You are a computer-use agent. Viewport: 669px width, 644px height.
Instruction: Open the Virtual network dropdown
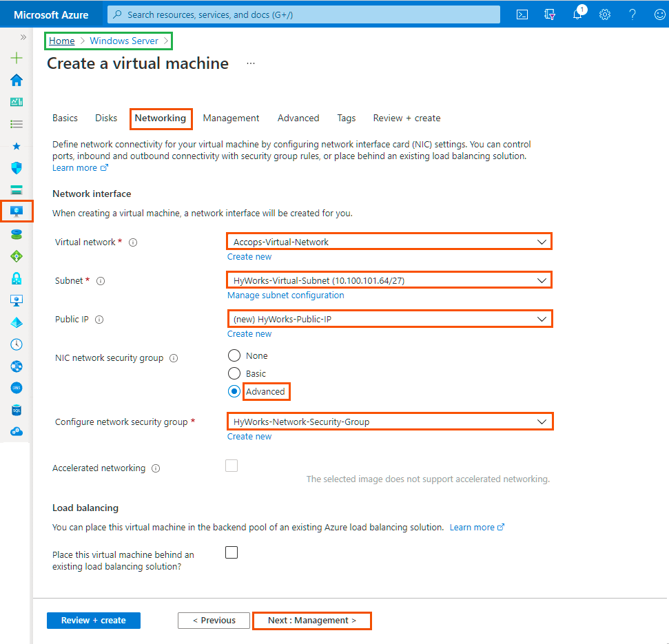tap(389, 242)
